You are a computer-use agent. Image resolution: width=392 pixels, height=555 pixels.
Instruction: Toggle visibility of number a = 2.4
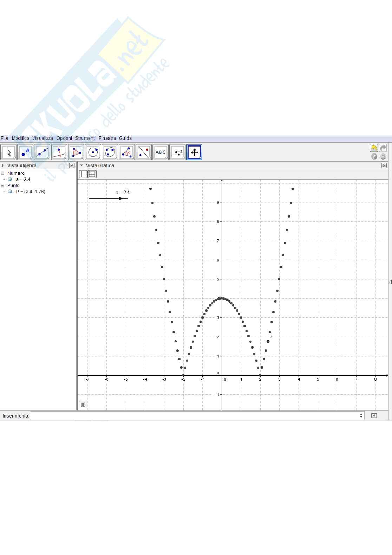pyautogui.click(x=10, y=179)
